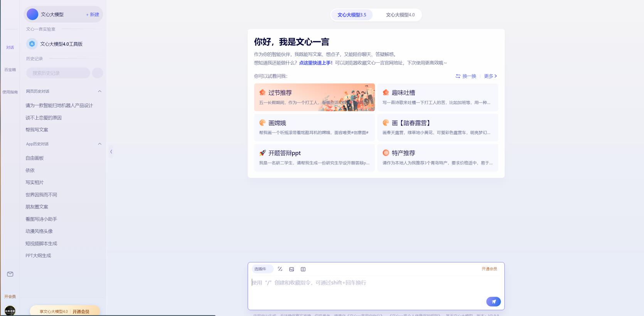644x316 pixels.
Task: Open App history item 朋友圈文案
Action: pos(37,207)
